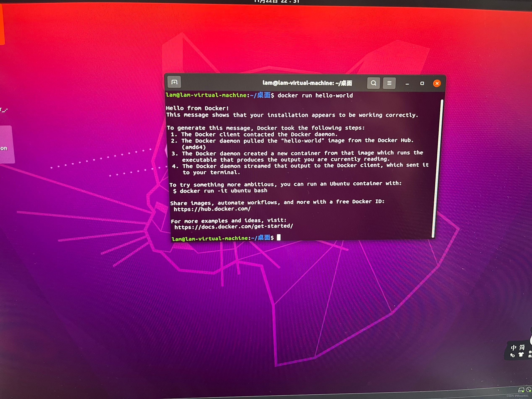Image resolution: width=532 pixels, height=399 pixels.
Task: Click the '$ docker run -it ubuntu bash' line
Action: click(220, 191)
